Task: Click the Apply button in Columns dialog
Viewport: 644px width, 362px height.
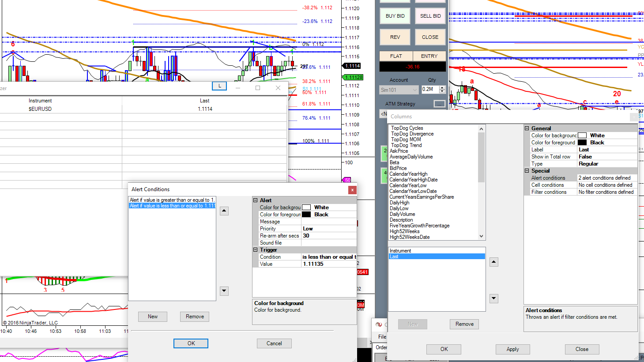Action: [x=512, y=349]
